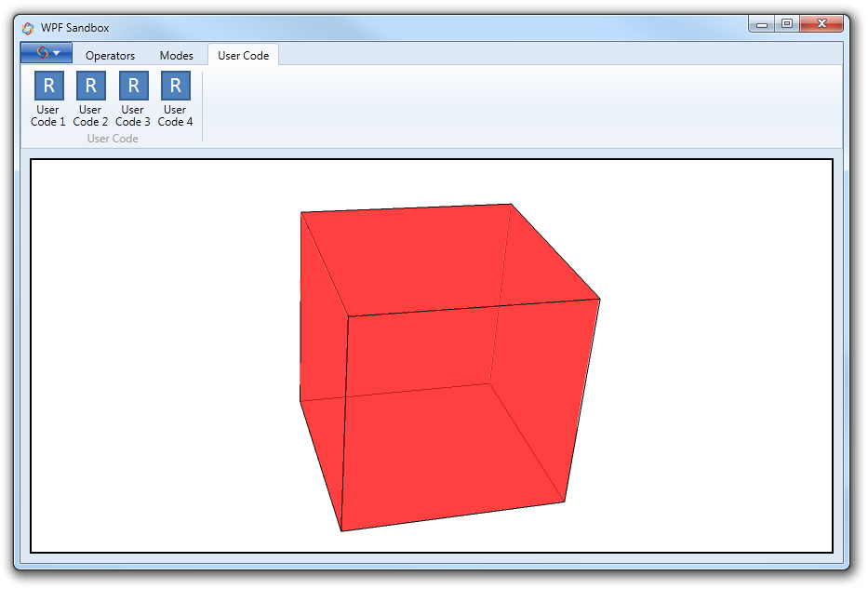This screenshot has width=868, height=589.
Task: Click the cube's top right back corner
Action: (x=511, y=204)
